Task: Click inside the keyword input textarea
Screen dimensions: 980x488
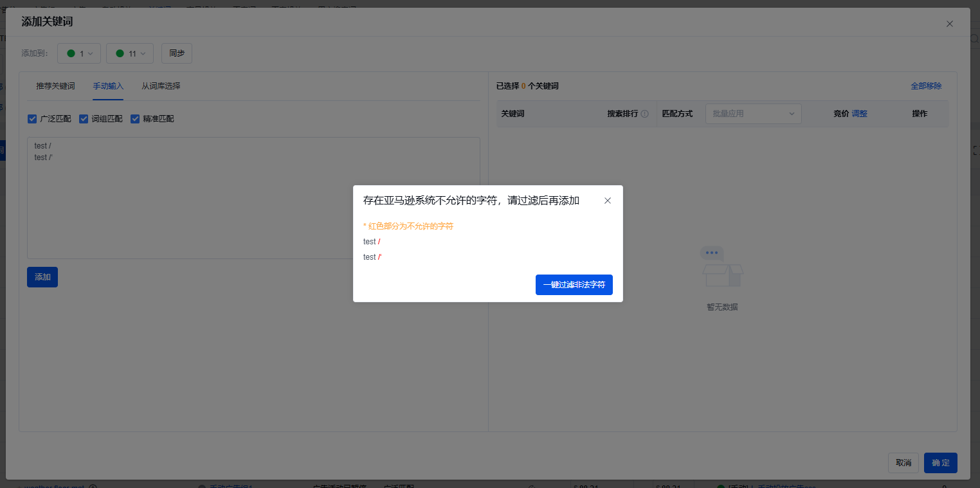Action: point(253,206)
